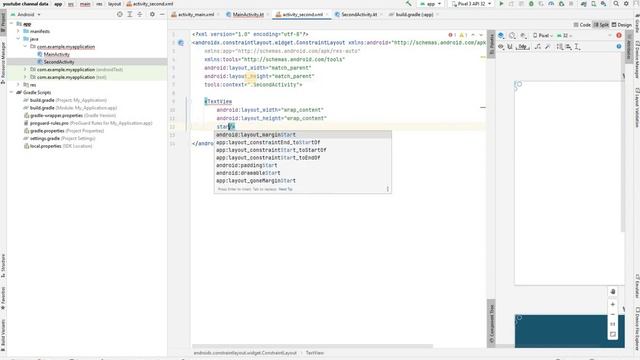
Task: Choose android:layout_marginStart suggestion
Action: coord(302,135)
